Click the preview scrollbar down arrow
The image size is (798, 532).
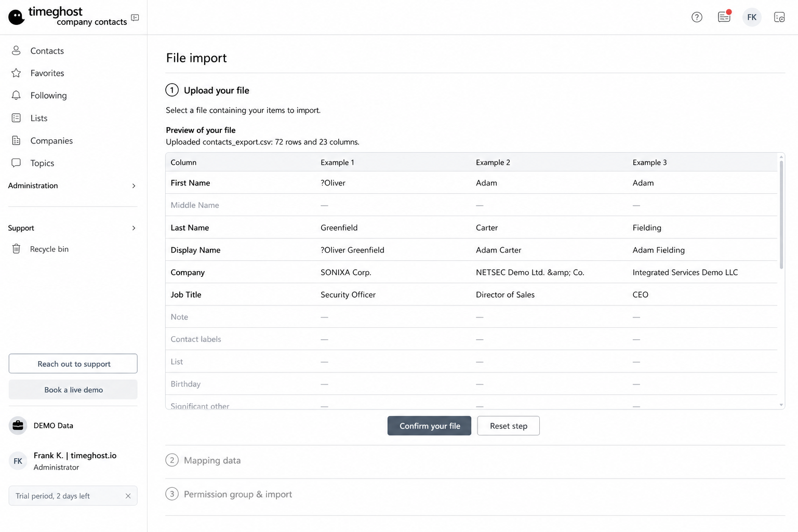point(781,405)
